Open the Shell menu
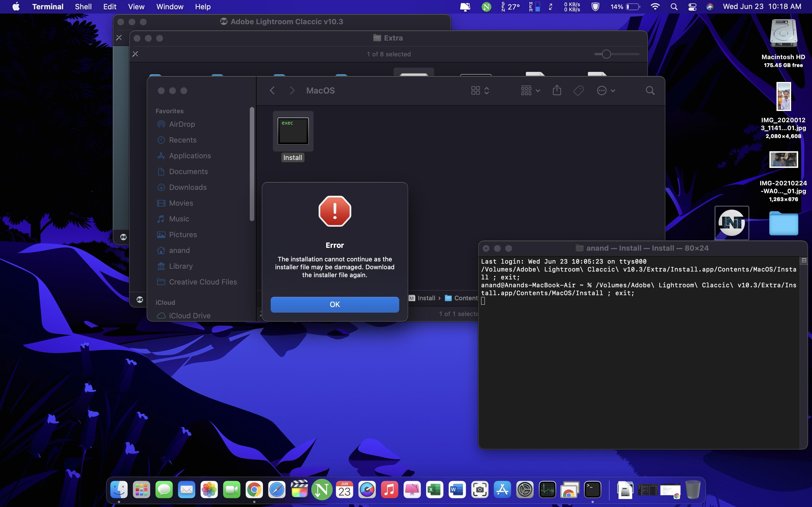Image resolution: width=812 pixels, height=507 pixels. click(x=83, y=7)
